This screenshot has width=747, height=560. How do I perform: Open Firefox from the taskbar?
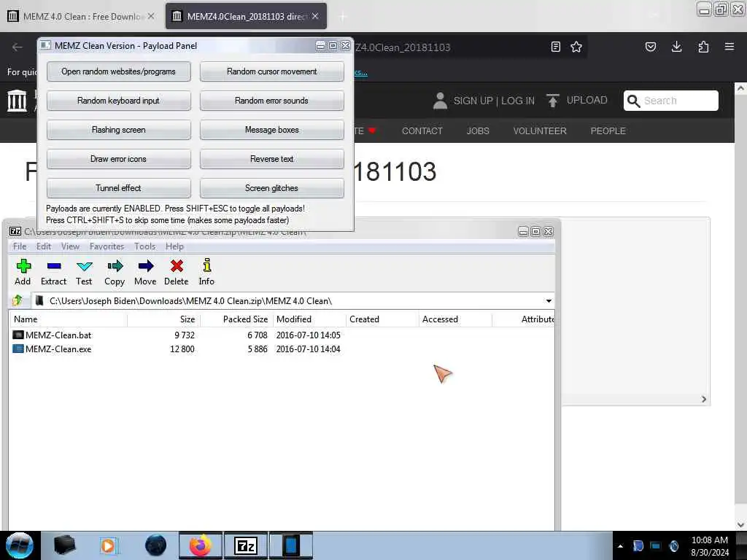tap(201, 545)
